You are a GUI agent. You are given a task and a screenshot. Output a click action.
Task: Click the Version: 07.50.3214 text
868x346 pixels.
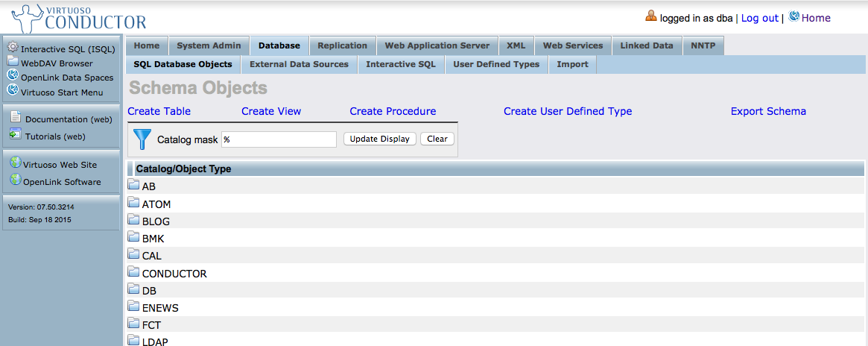coord(42,207)
